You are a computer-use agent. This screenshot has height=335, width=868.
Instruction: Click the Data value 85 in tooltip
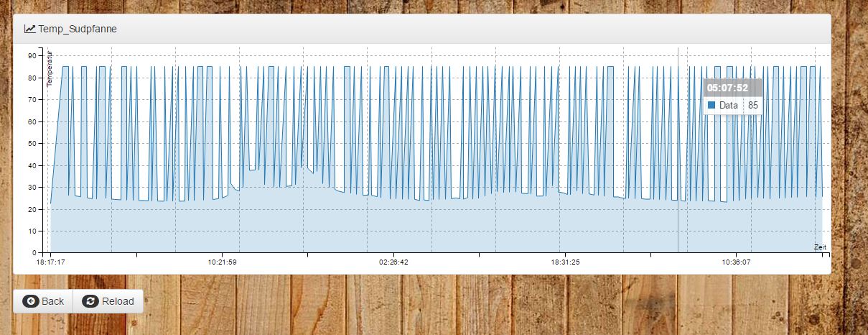click(753, 105)
